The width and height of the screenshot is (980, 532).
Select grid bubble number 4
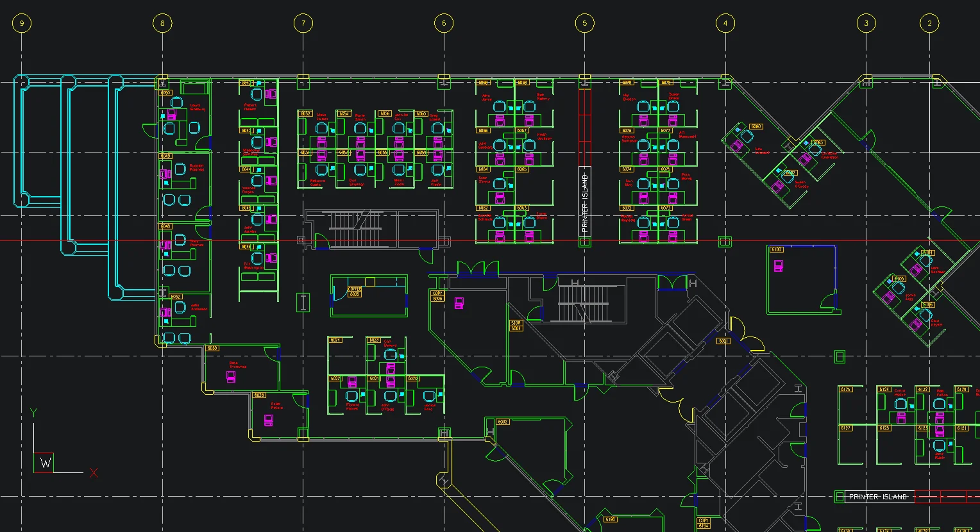725,24
